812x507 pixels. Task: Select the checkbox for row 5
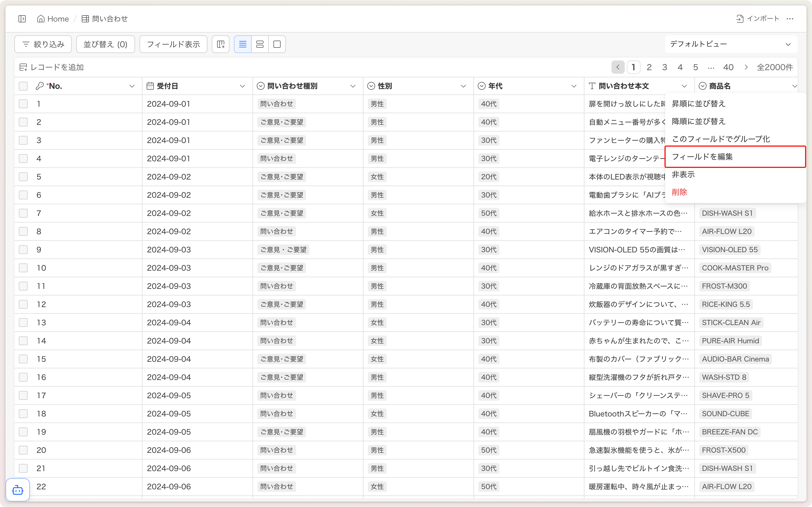point(23,177)
